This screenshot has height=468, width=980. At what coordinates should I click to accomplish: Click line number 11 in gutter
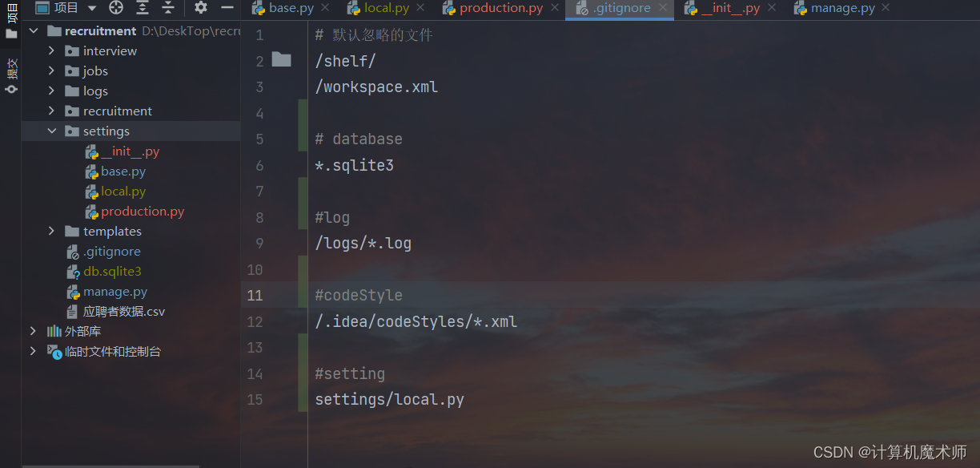tap(255, 295)
